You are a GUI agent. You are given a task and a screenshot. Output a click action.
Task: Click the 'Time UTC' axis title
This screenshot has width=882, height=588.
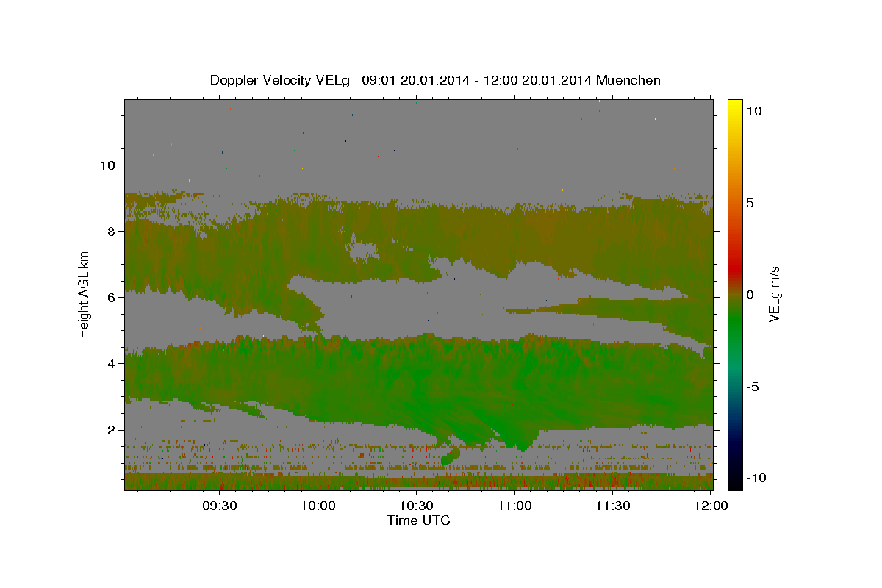[418, 520]
